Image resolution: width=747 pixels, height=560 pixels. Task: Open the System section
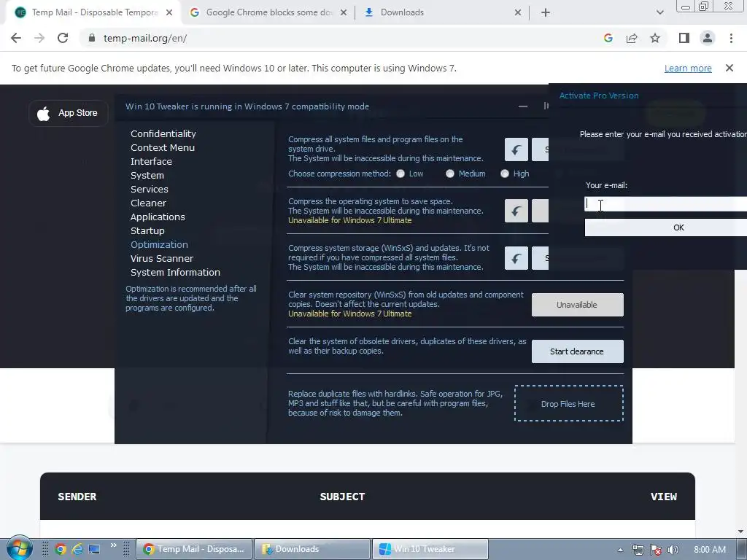point(147,175)
